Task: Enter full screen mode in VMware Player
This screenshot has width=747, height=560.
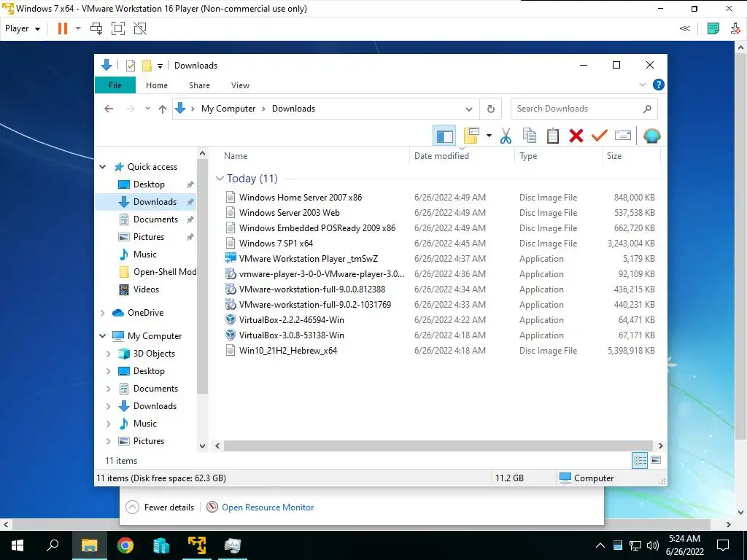Action: tap(118, 28)
